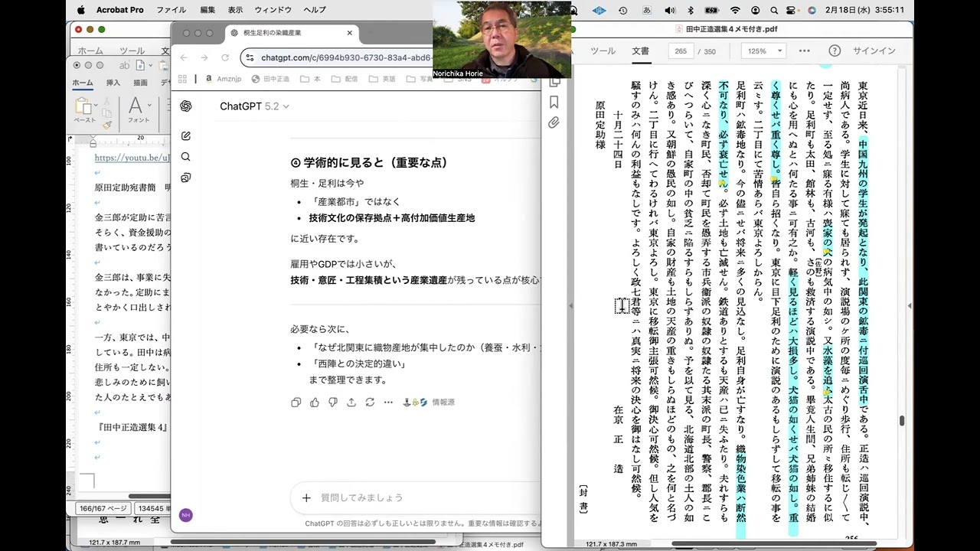Open the 配信 bookmarks folder
The width and height of the screenshot is (980, 551).
pos(344,79)
